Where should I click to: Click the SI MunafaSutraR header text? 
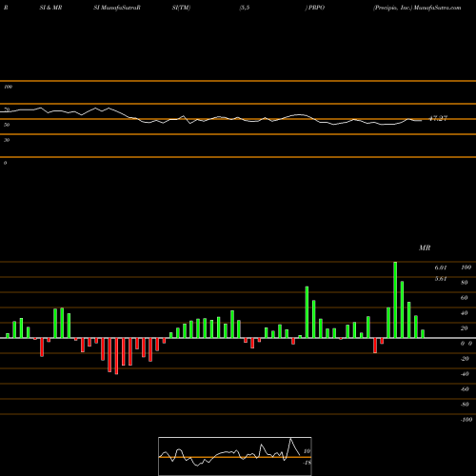point(117,8)
